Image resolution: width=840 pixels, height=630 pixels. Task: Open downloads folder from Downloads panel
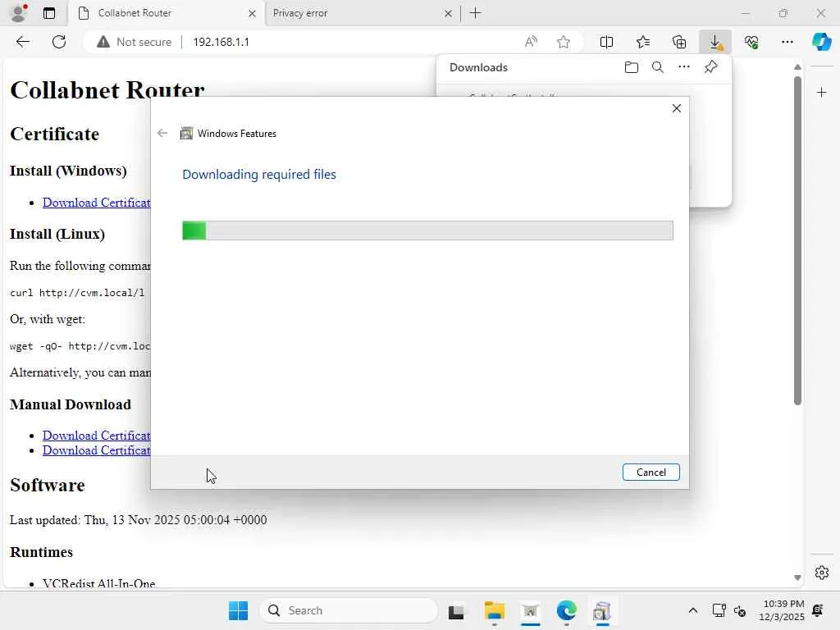point(632,67)
